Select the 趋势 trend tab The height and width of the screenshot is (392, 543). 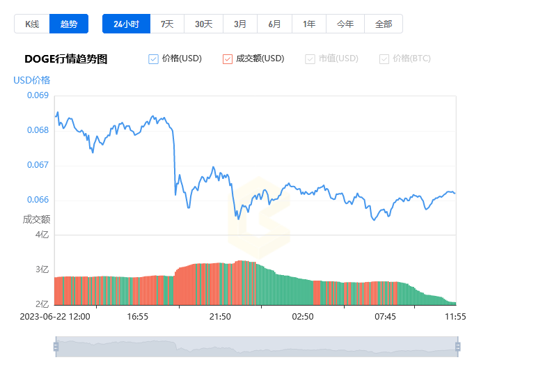[69, 24]
